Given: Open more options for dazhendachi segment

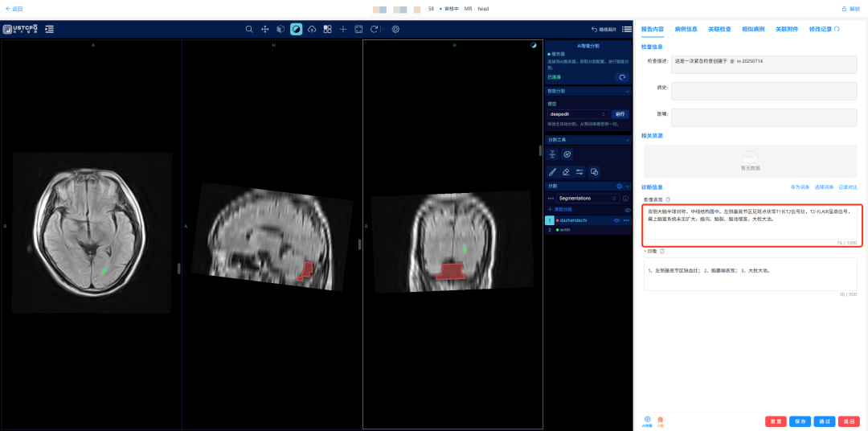Looking at the screenshot, I should click(x=626, y=220).
